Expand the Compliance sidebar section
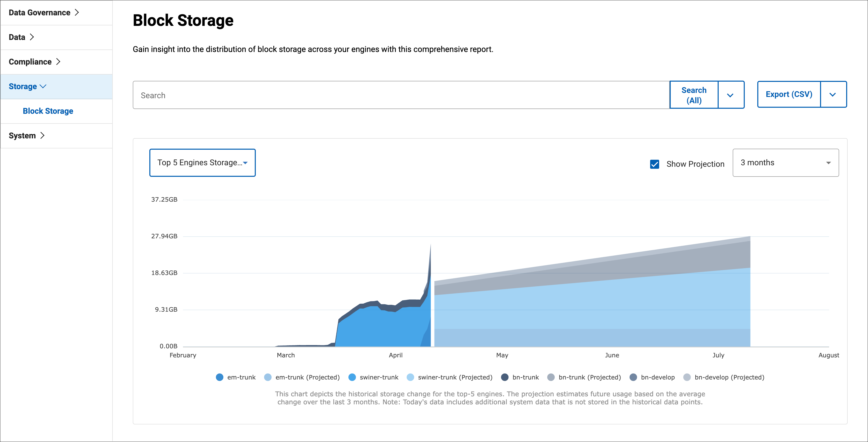Screen dimensions: 868x442 (x=34, y=62)
